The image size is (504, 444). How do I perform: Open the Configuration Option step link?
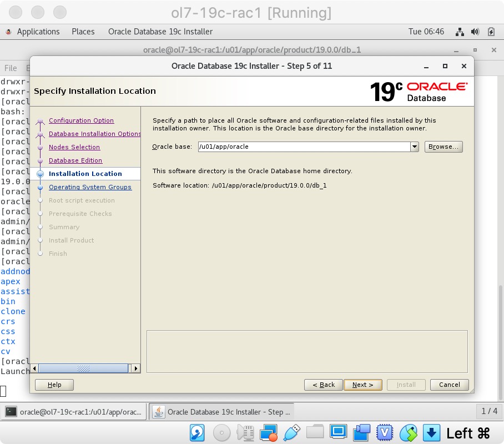click(82, 120)
